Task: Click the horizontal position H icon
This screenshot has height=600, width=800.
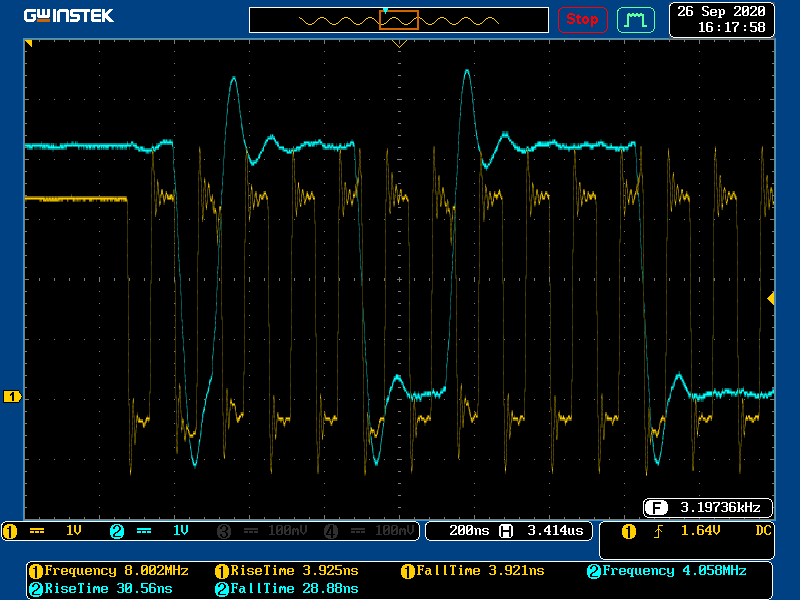Action: [x=506, y=531]
